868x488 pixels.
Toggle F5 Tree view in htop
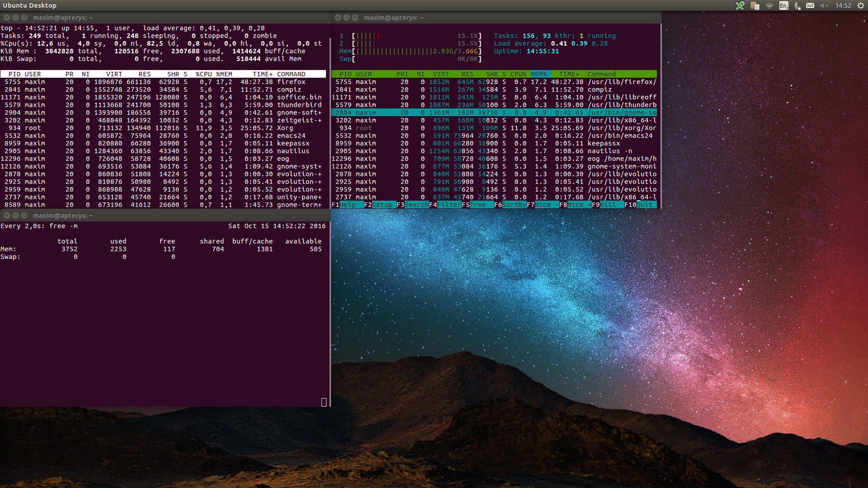point(478,205)
